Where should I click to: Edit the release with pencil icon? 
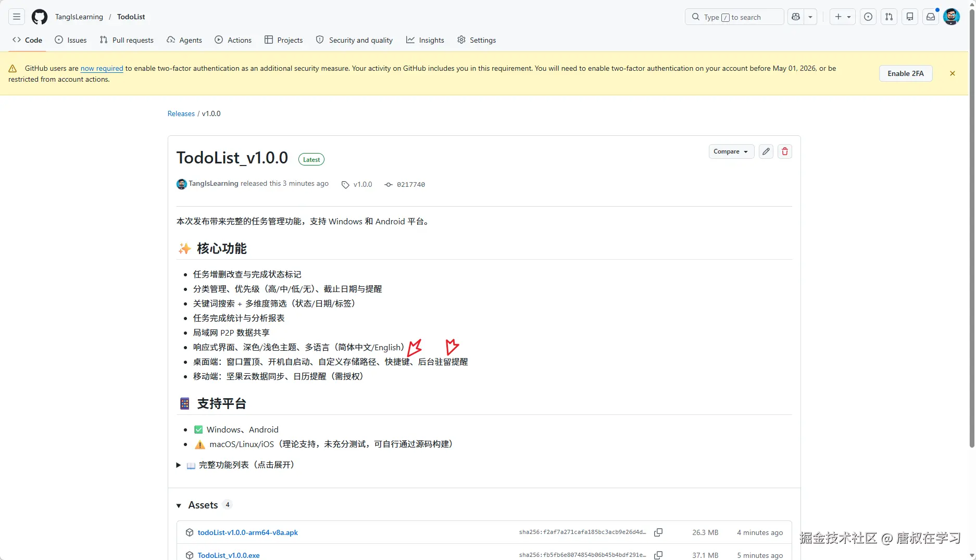766,151
